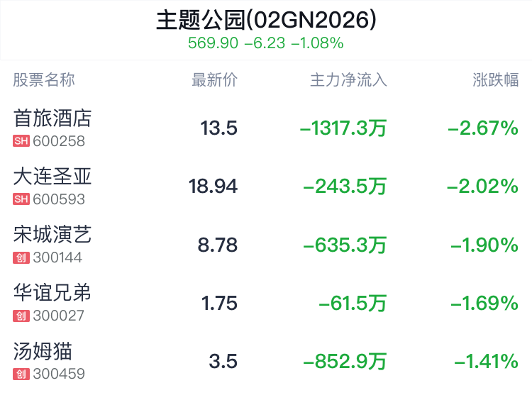Select the 汤姆猫 stock name
Image resolution: width=532 pixels, height=400 pixels.
(x=43, y=350)
